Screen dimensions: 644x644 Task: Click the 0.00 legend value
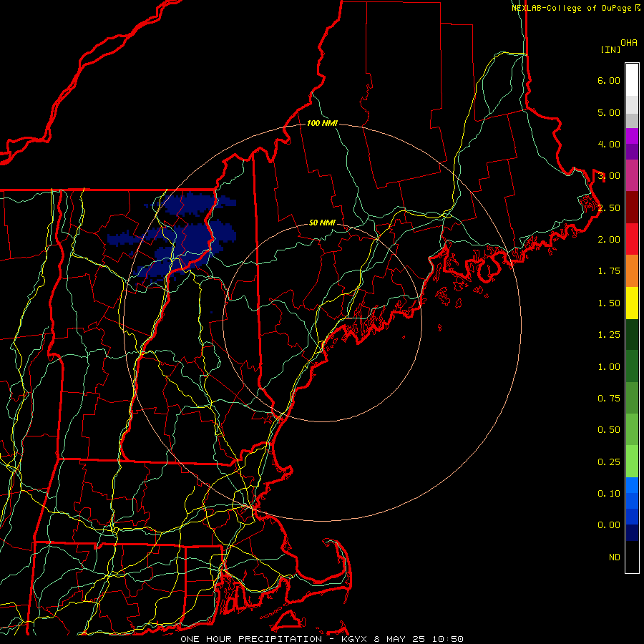(x=609, y=525)
